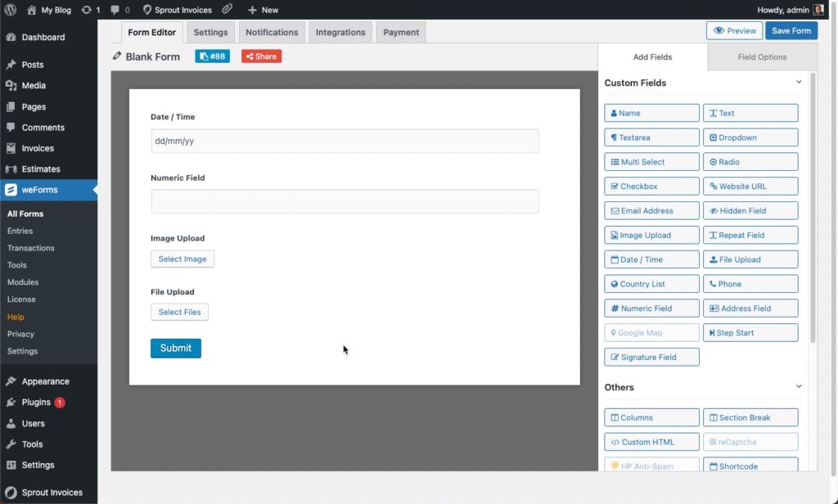Open the Field Options tab
Image resolution: width=838 pixels, height=504 pixels.
tap(761, 56)
